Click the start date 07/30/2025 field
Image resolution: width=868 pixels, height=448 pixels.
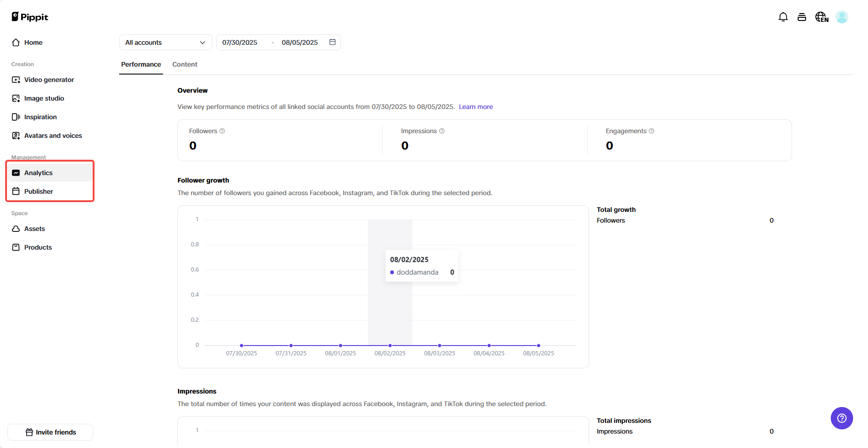[240, 42]
